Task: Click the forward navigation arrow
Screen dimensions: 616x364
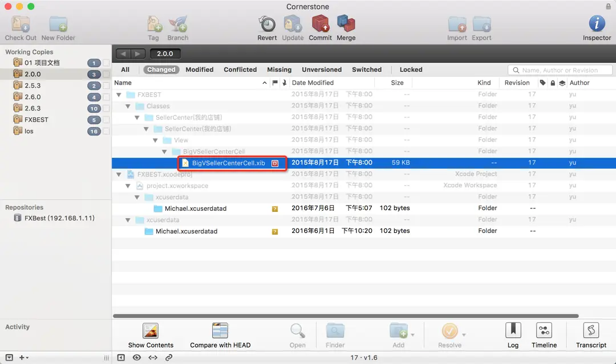Action: pos(138,54)
